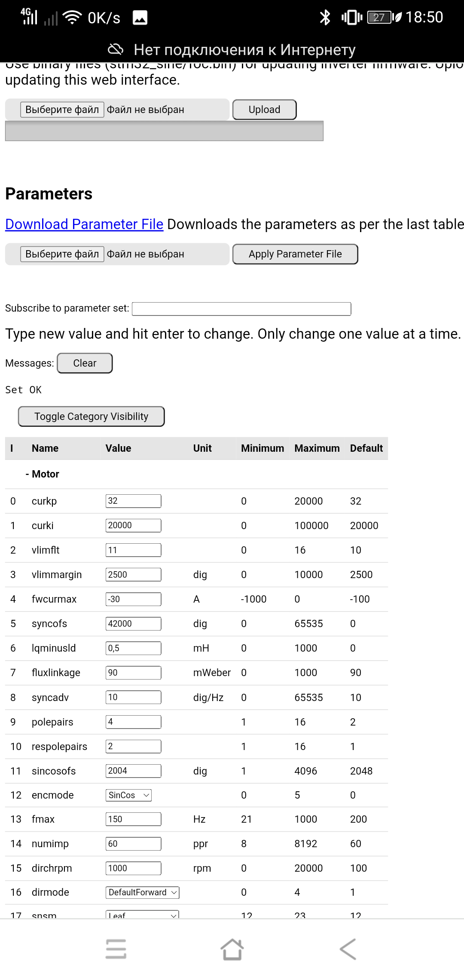Open the Download Parameter File link
Image resolution: width=464 pixels, height=980 pixels.
(84, 224)
